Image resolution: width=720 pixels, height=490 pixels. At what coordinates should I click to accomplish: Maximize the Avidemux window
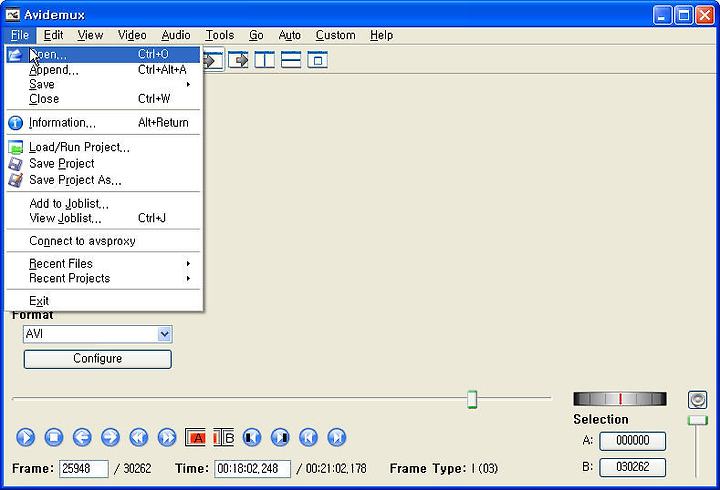(683, 15)
